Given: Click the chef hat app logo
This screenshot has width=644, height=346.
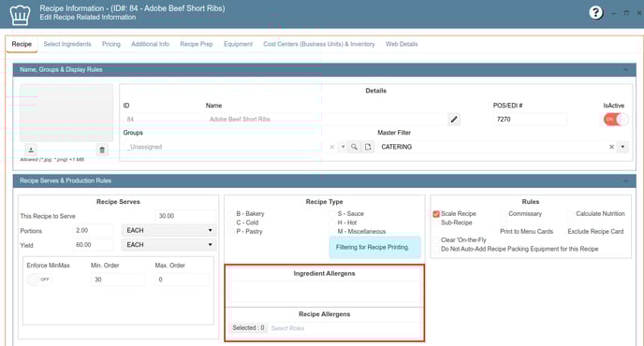Looking at the screenshot, I should tap(20, 14).
